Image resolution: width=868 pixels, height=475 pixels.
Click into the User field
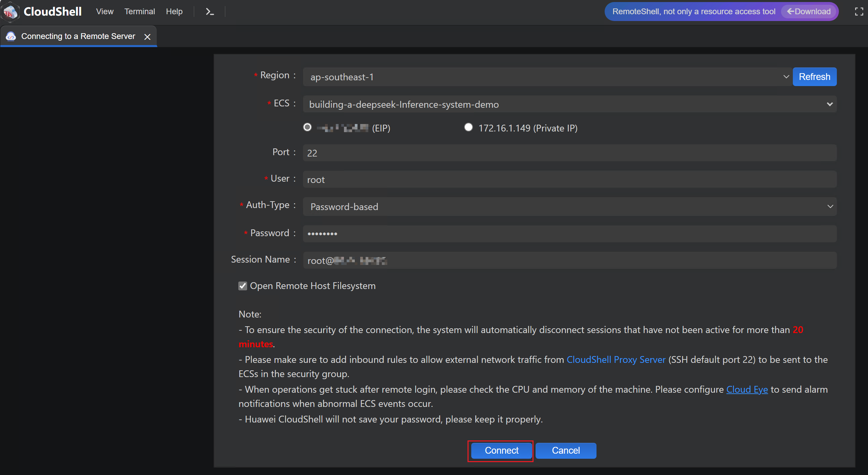click(x=570, y=180)
